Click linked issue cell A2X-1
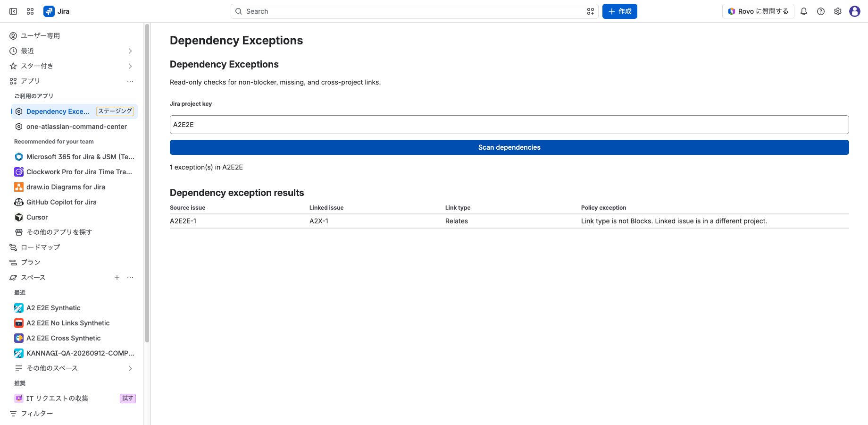Screen dimensions: 868x425 pos(319,221)
